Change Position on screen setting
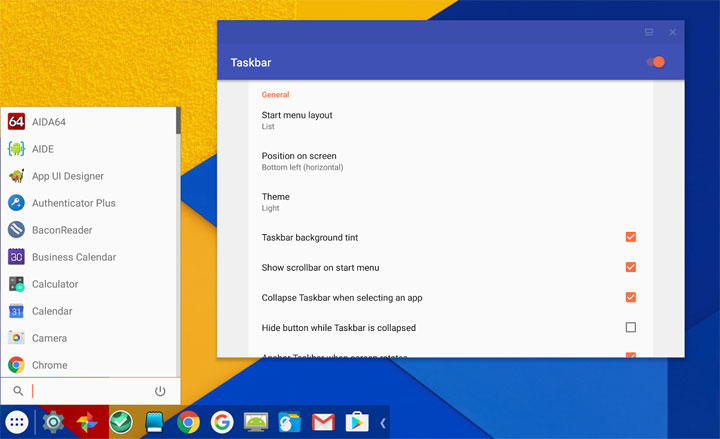 (450, 161)
